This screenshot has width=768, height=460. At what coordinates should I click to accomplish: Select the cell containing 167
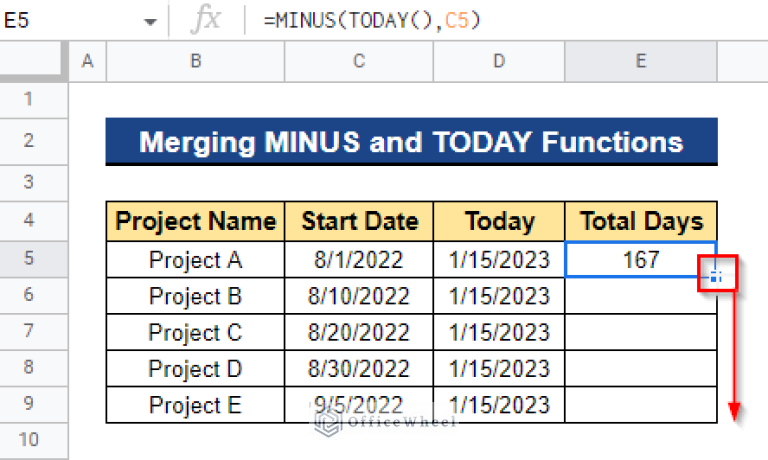(640, 260)
